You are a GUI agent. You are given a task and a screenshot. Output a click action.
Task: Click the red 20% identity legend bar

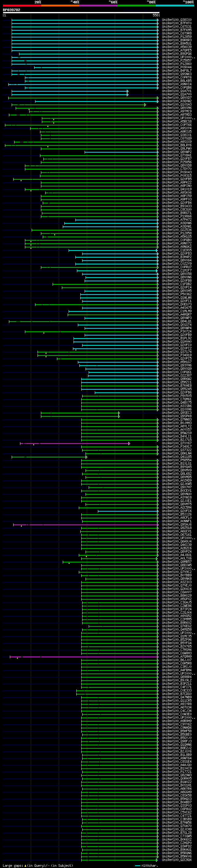pyautogui.click(x=22, y=6)
